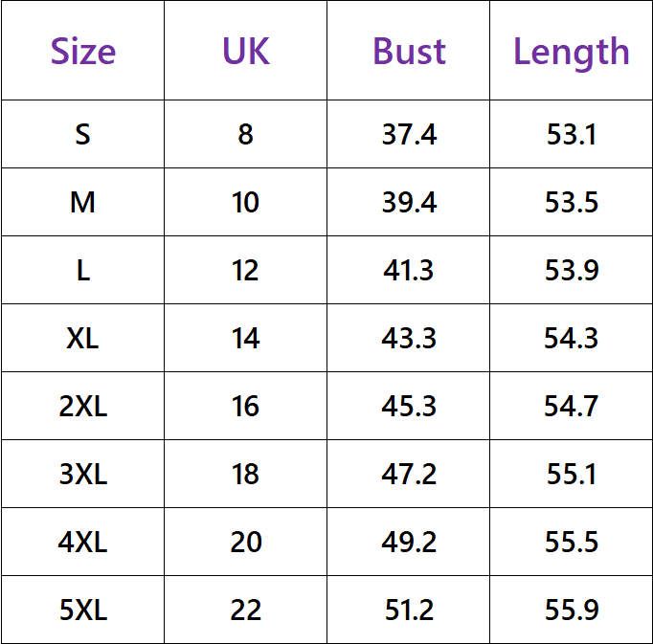Select the 2XL size cell
This screenshot has width=653, height=644.
(x=83, y=406)
